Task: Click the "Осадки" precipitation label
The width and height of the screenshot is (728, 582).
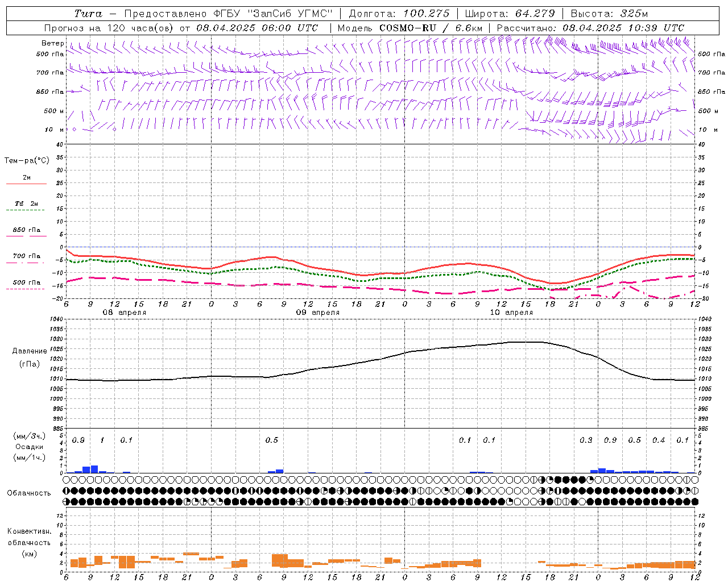Action: pos(29,447)
